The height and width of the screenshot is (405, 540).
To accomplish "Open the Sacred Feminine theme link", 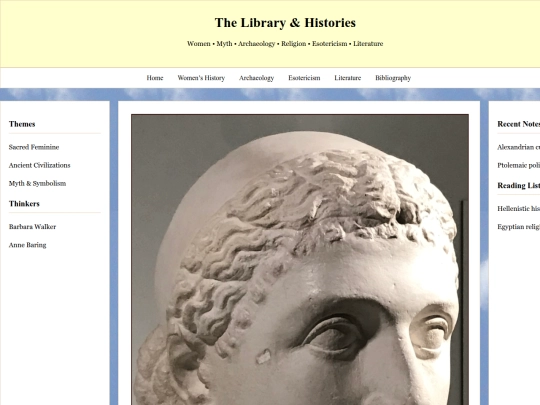I will [x=34, y=147].
